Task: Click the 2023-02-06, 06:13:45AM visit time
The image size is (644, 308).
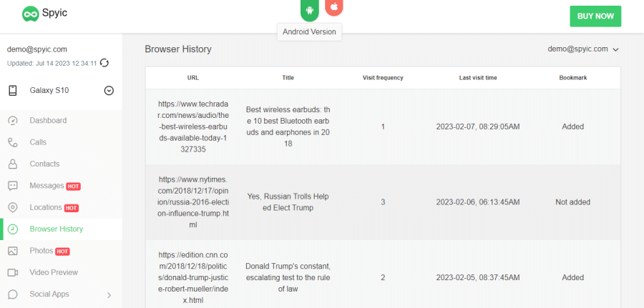Action: coord(478,202)
